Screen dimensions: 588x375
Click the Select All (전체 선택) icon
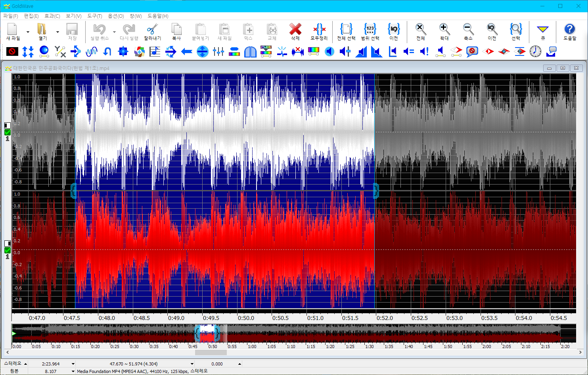346,29
